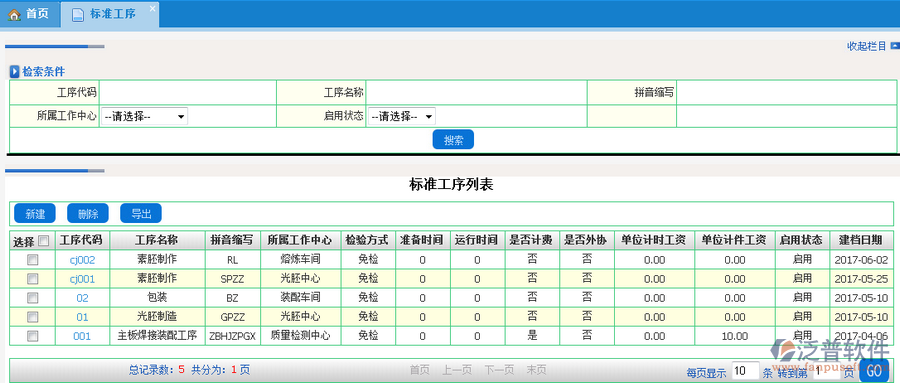Check the box for row cj002
The height and width of the screenshot is (383, 900).
(33, 260)
